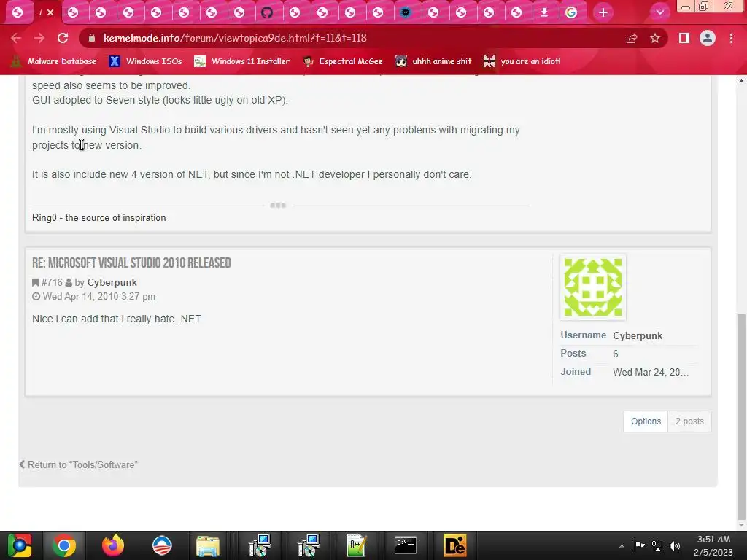Click the browser forward arrow
The height and width of the screenshot is (560, 747).
39,38
